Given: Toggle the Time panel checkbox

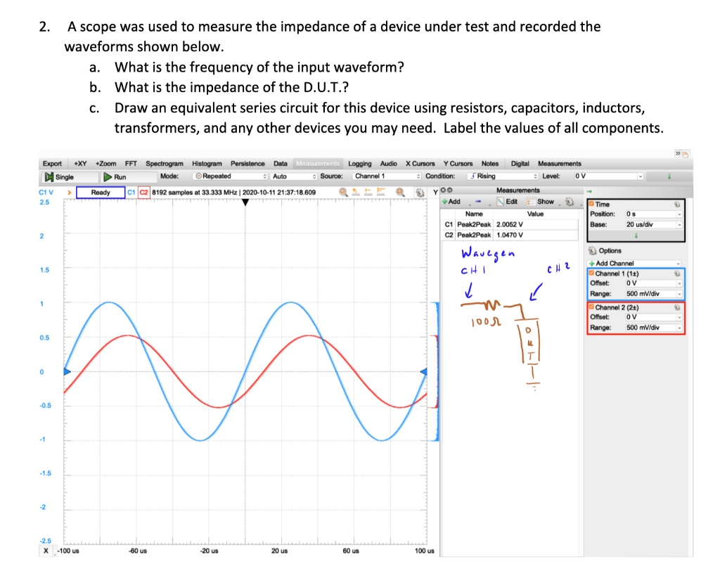Looking at the screenshot, I should coord(591,204).
